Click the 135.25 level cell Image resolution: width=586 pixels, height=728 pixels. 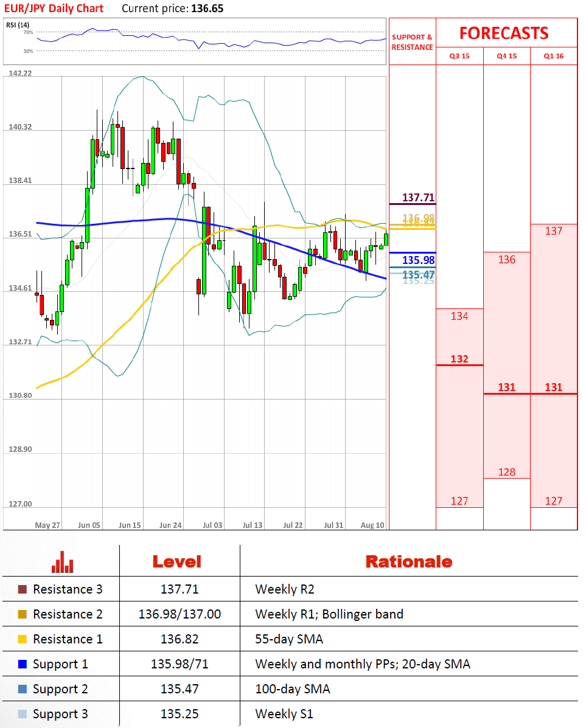click(180, 714)
